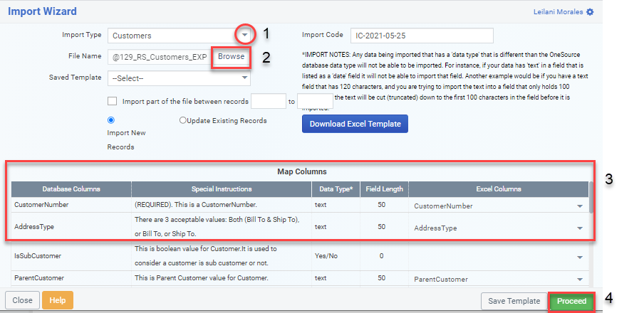Open Excel column dropdown for AddressType
This screenshot has width=644, height=313.
pyautogui.click(x=580, y=228)
